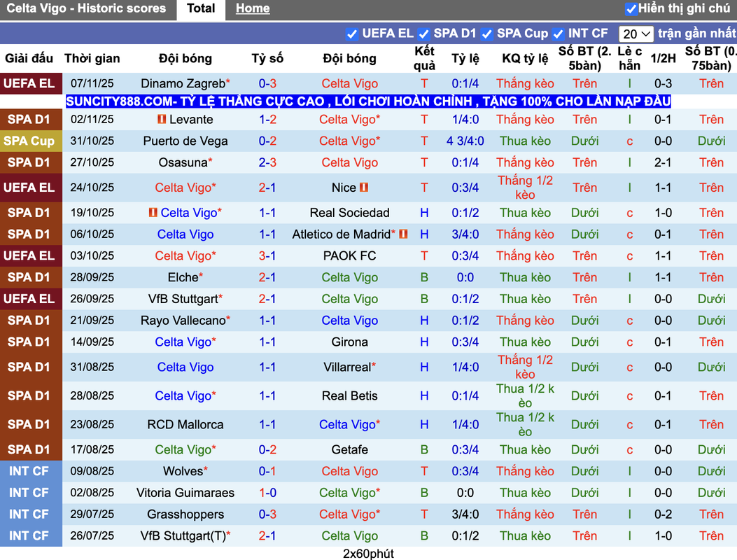Image resolution: width=737 pixels, height=560 pixels.
Task: Click the 'Giải đấu' column header
Action: [x=29, y=58]
